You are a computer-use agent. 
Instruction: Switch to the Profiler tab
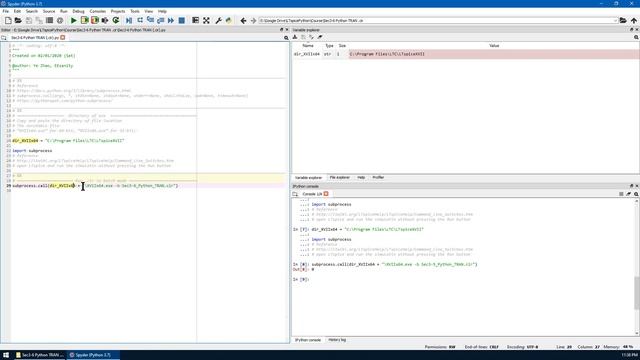click(x=378, y=178)
